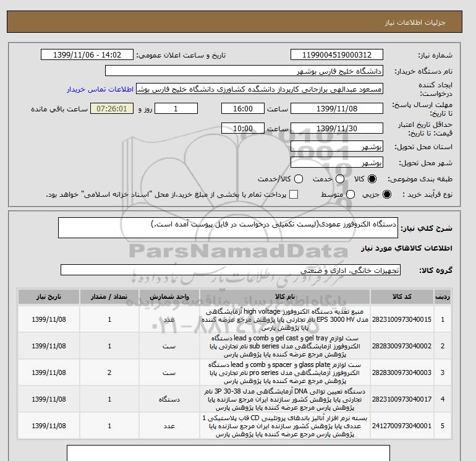Click the buyer name field دانشگاه خلیج فارس بوشهر

244,71
